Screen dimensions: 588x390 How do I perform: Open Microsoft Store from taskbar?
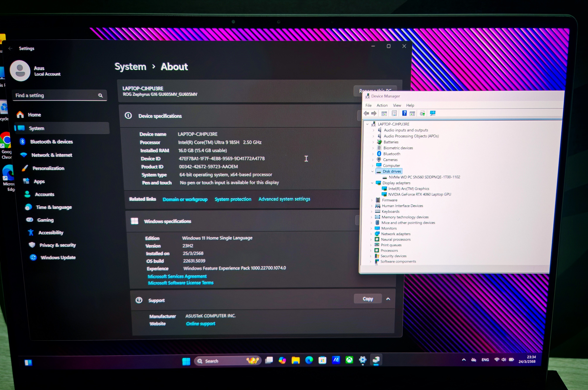pos(322,360)
